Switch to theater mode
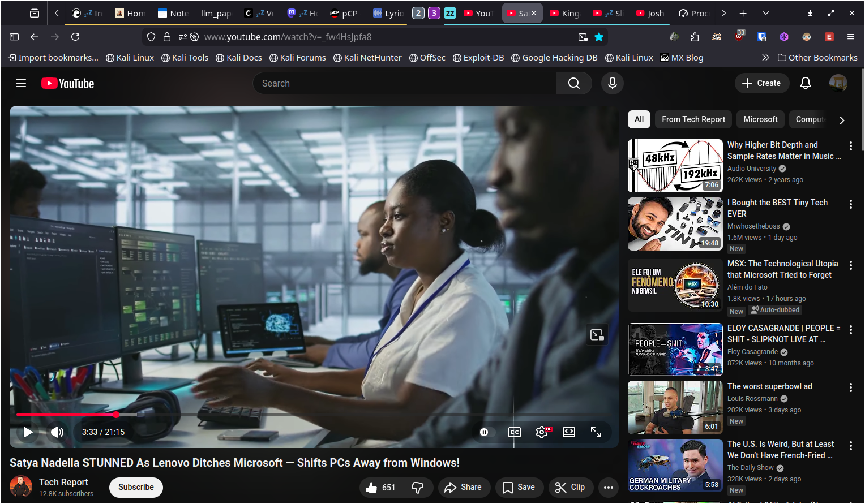The width and height of the screenshot is (865, 504). (569, 432)
